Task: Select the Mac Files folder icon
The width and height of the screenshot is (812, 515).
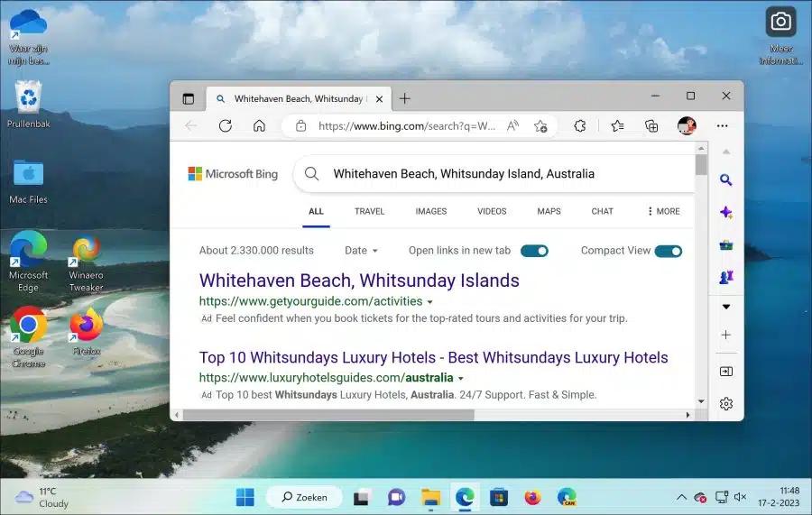Action: [29, 181]
